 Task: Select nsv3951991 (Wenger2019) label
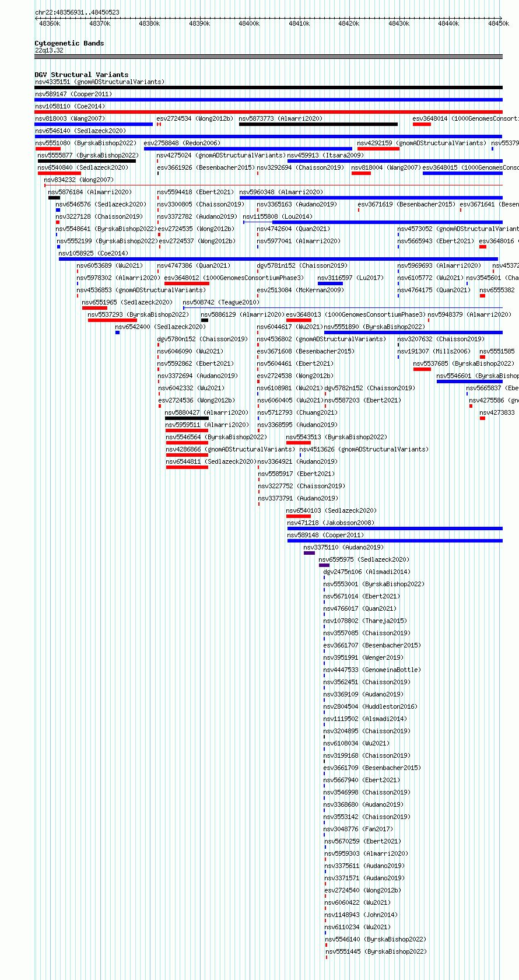(363, 657)
